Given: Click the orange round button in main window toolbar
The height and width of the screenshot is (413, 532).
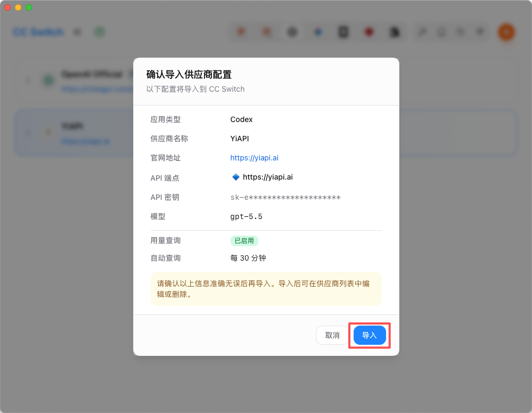Looking at the screenshot, I should pos(506,33).
